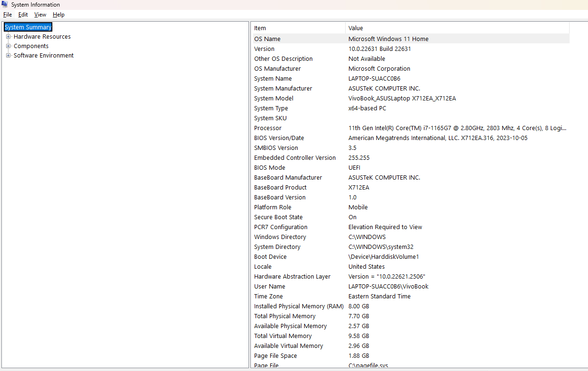The width and height of the screenshot is (588, 371).
Task: Click the Elevation Required to View value
Action: 385,227
